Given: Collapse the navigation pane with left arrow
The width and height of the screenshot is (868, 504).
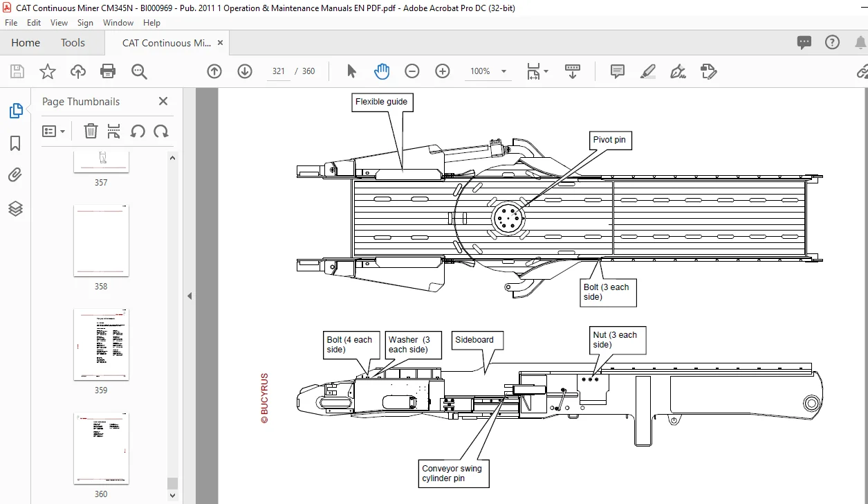Looking at the screenshot, I should (190, 296).
